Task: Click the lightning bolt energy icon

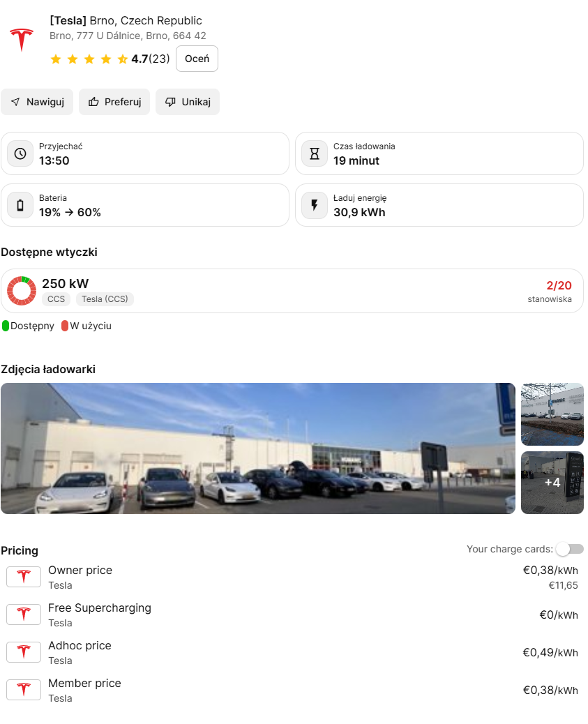Action: [x=315, y=205]
